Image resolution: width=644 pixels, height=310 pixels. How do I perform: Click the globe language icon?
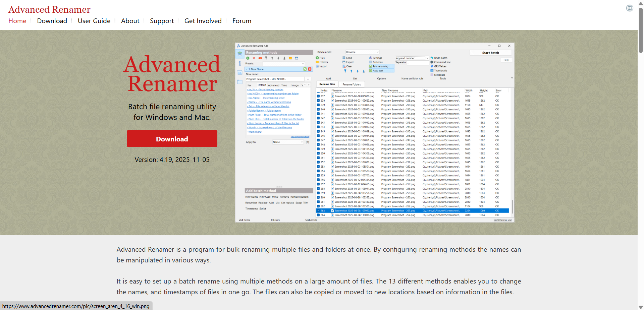630,8
